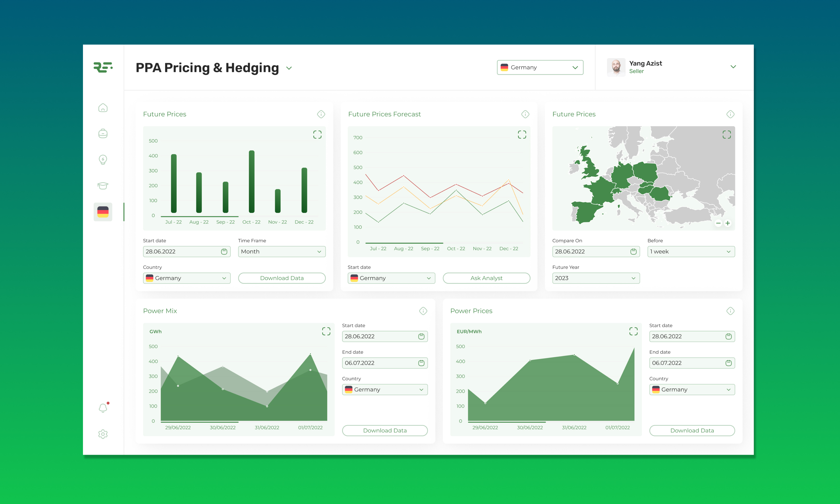This screenshot has height=504, width=840.
Task: Show info for Future Prices bar chart card
Action: pyautogui.click(x=321, y=114)
